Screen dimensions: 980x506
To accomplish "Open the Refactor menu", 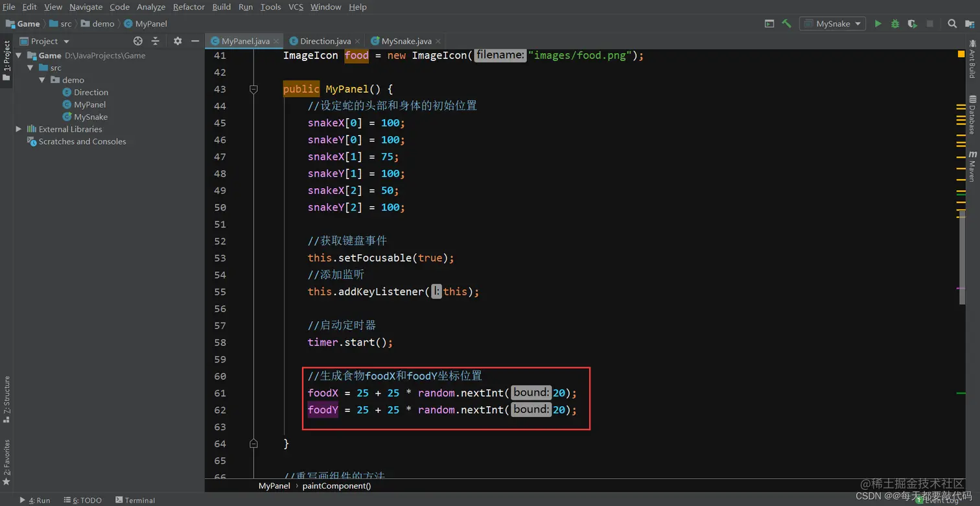I will point(189,6).
